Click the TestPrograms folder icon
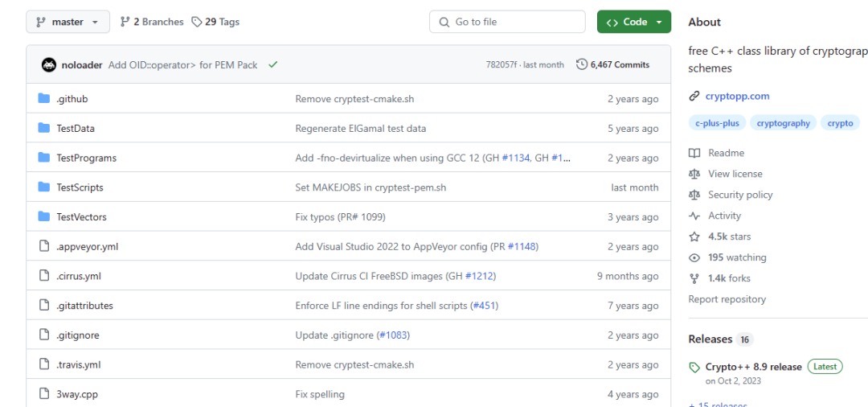Screen dimensions: 868x407 point(44,158)
